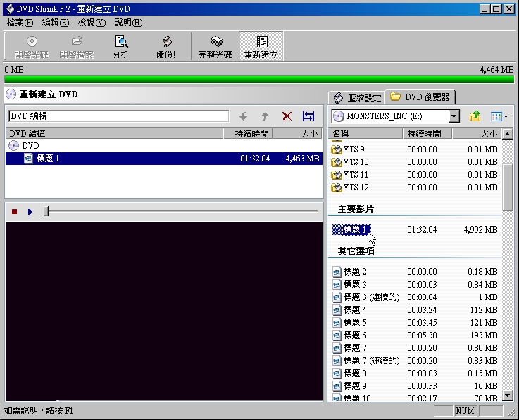
Task: Switch to 完整光碟 full disc mode
Action: [x=215, y=47]
